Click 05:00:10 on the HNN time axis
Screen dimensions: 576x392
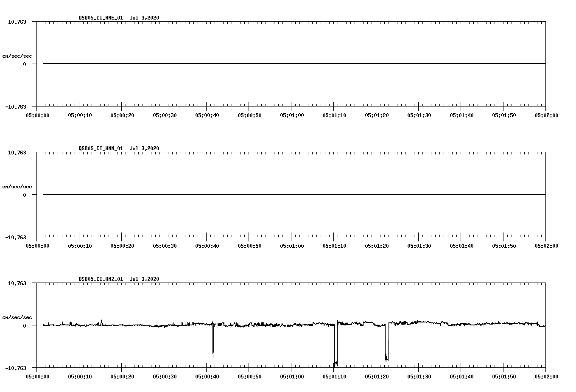80,246
